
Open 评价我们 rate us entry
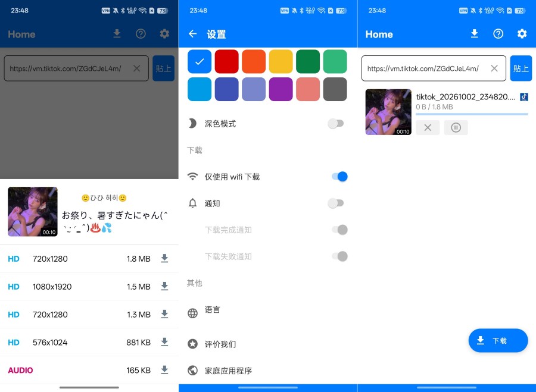coord(268,344)
